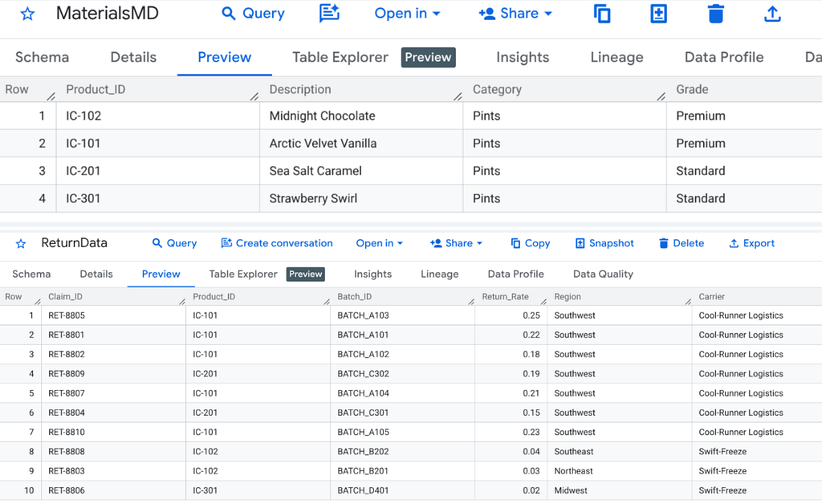
Task: Click the Return_Rate column resize handle
Action: coord(543,301)
